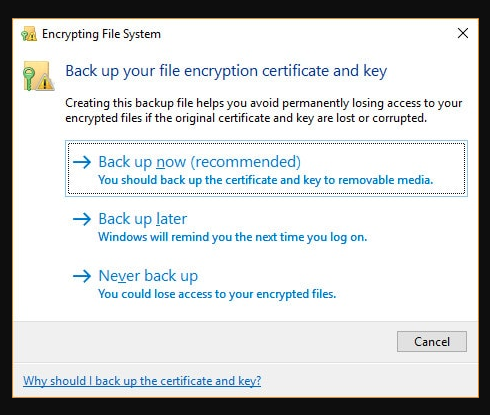Click the arrow beside Back up later
Viewport: 490px width, 415px height.
(82, 219)
